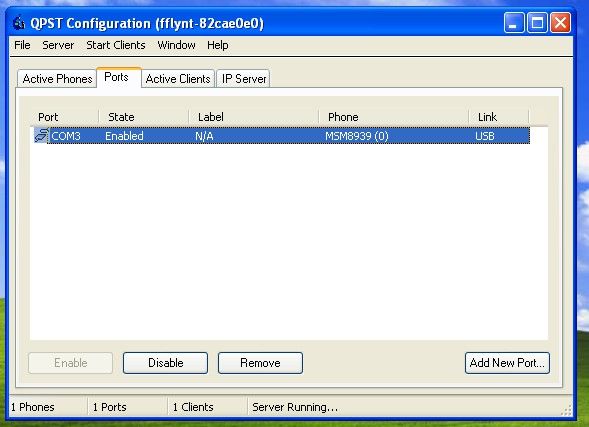This screenshot has width=589, height=427.
Task: Click Add New Port button
Action: pyautogui.click(x=507, y=363)
